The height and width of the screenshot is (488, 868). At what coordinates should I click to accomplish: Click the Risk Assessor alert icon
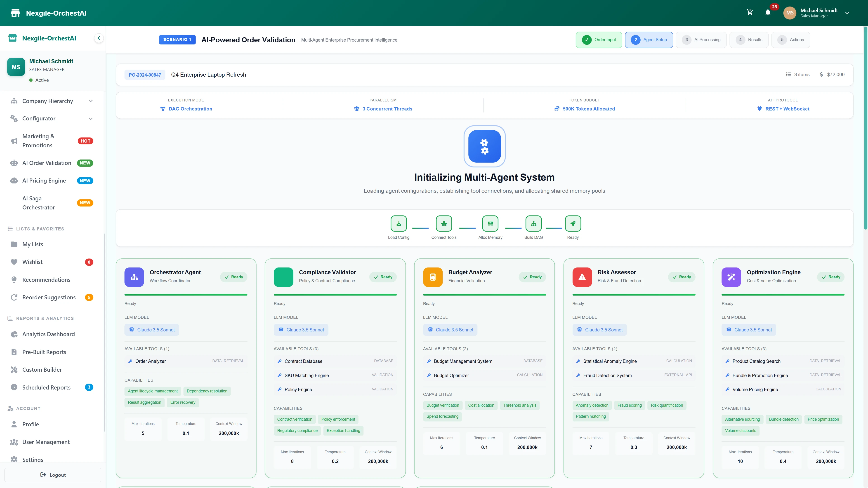click(582, 277)
